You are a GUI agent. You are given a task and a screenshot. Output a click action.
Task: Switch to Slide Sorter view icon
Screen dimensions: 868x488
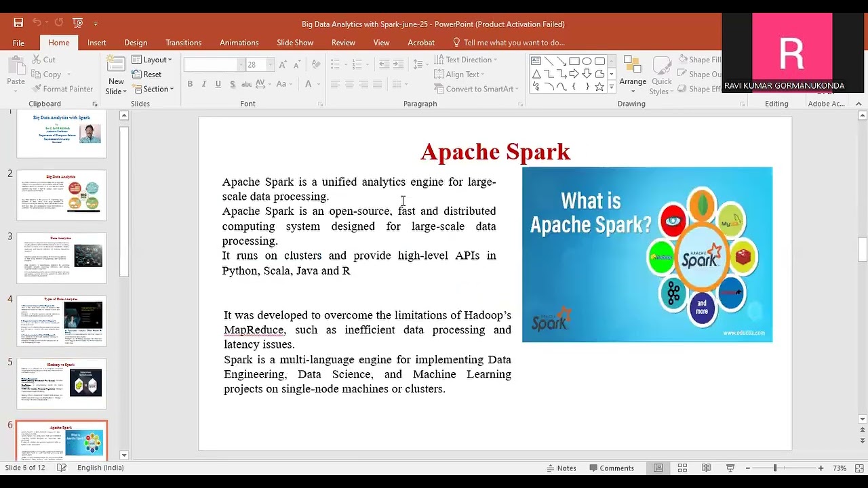pyautogui.click(x=682, y=468)
